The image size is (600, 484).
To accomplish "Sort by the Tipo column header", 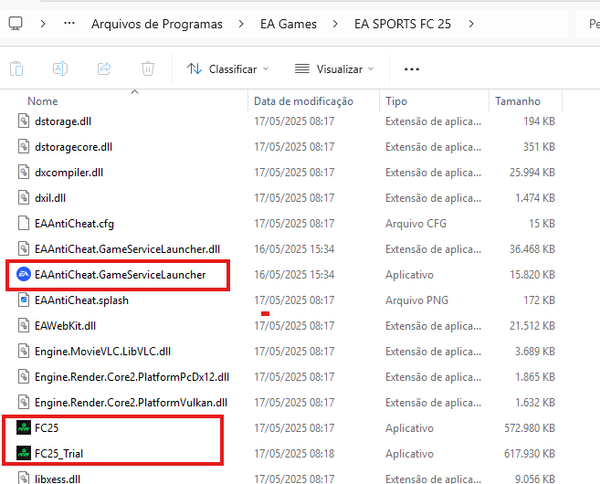I will pos(396,101).
